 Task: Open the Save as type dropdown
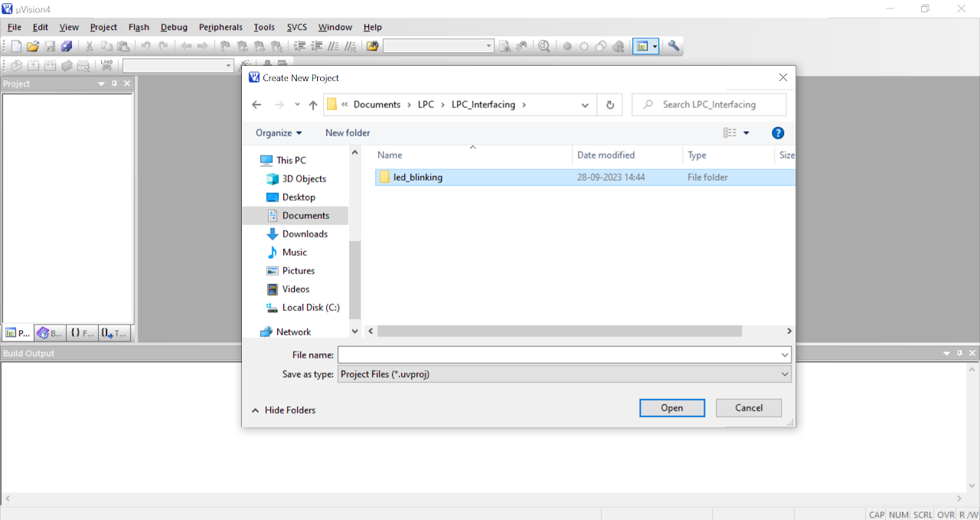tap(782, 374)
